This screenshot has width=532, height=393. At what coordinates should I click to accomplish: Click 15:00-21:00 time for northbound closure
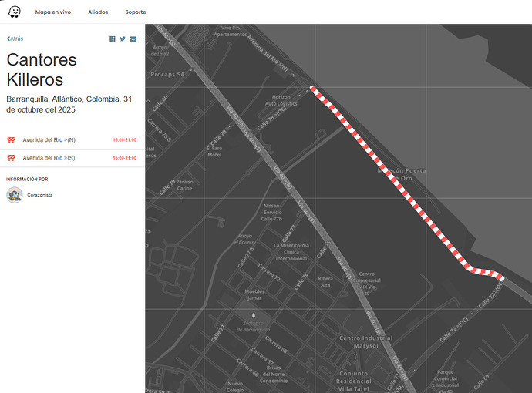click(x=124, y=140)
